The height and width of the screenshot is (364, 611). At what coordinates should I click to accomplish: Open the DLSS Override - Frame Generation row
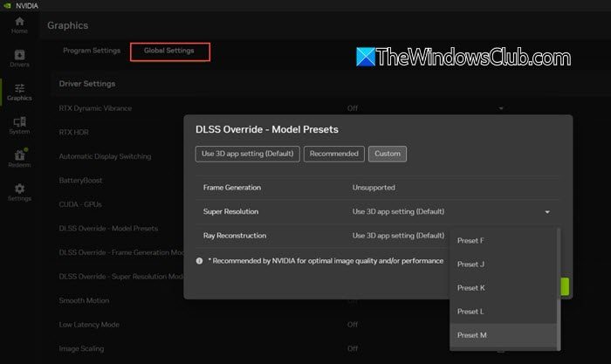[121, 252]
